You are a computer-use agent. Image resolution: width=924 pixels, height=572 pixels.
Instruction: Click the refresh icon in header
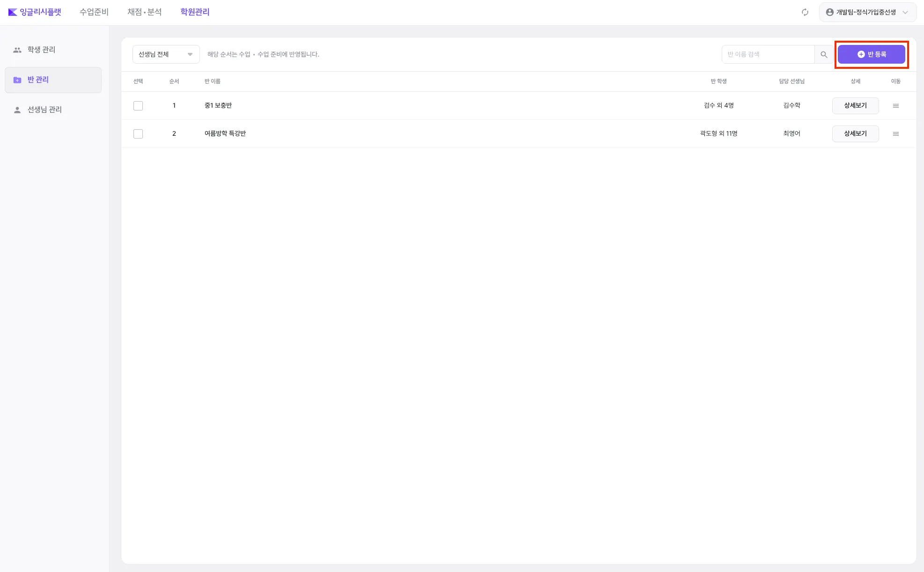point(805,12)
